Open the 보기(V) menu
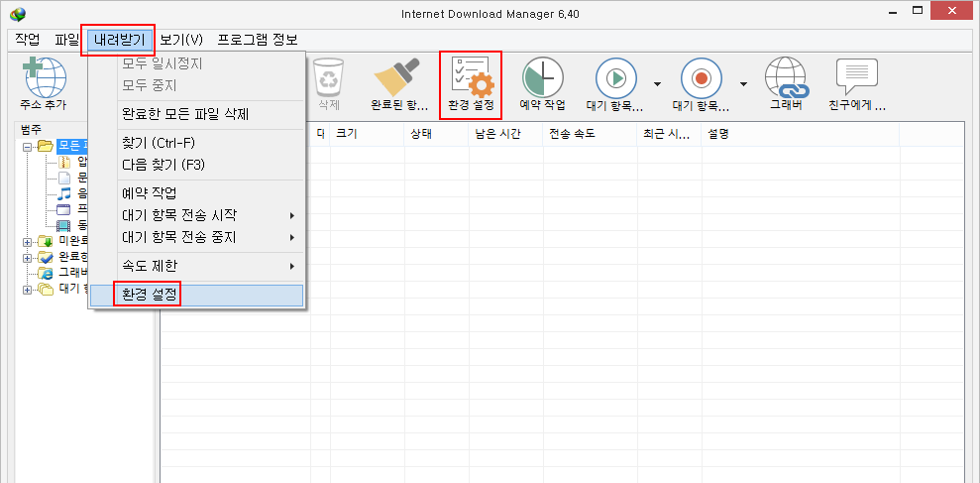The height and width of the screenshot is (483, 980). coord(181,40)
